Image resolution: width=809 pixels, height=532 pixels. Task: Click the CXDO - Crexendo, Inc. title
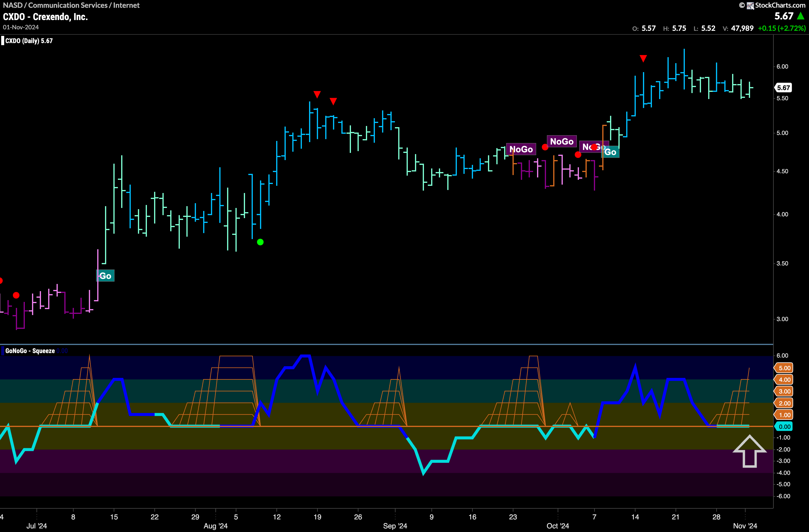tap(45, 17)
